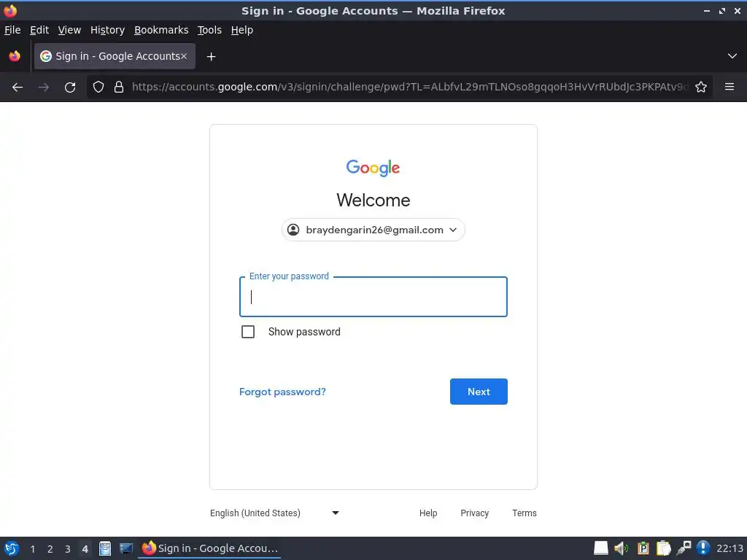
Task: Open the clipboard manager tray icon
Action: point(663,548)
